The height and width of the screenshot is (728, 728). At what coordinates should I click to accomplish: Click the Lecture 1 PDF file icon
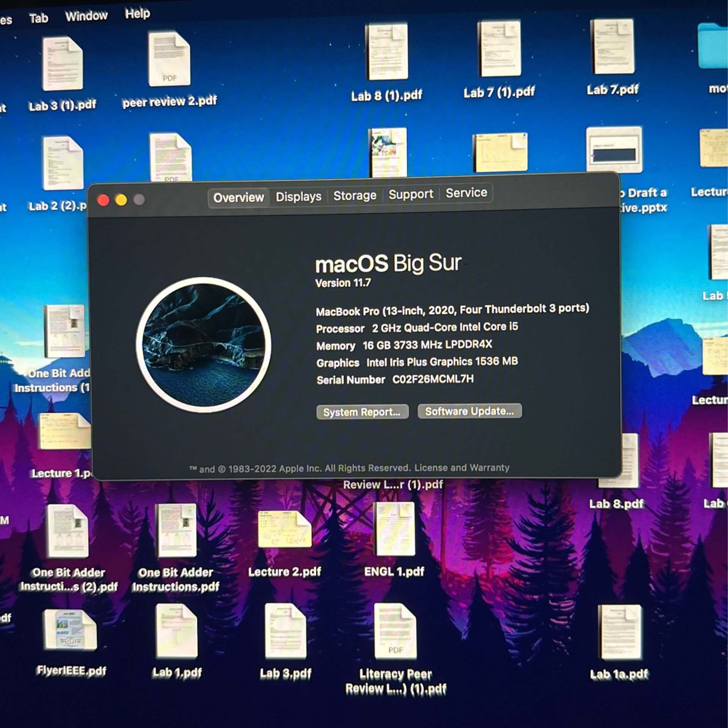click(65, 431)
